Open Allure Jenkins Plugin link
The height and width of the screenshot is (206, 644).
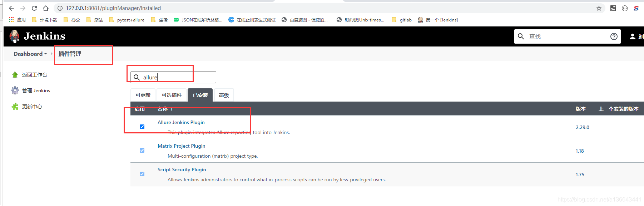click(181, 122)
